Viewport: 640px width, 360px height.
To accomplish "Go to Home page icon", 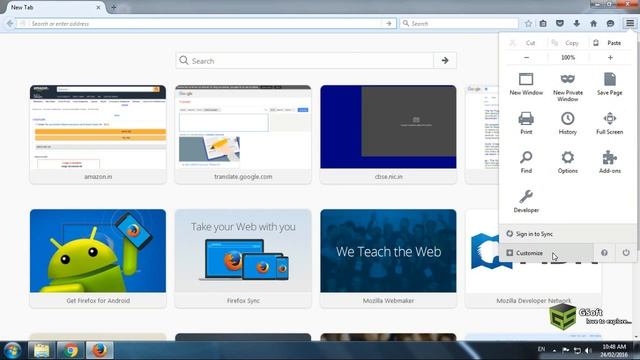I will click(593, 24).
